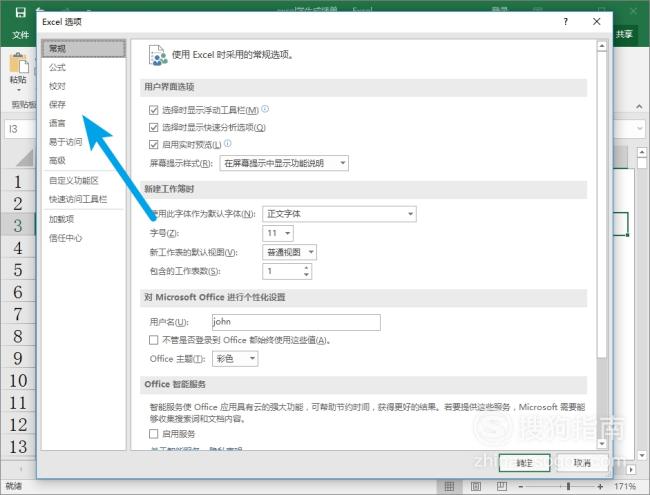Screen dimensions: 650x495
Task: Click info icon next to 浮动工具栏 option
Action: click(265, 109)
